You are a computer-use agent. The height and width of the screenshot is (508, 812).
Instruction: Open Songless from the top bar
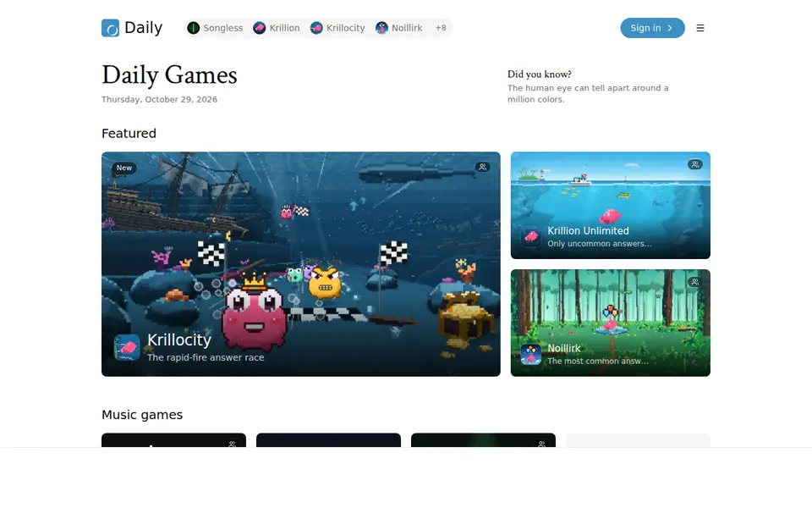click(x=215, y=28)
